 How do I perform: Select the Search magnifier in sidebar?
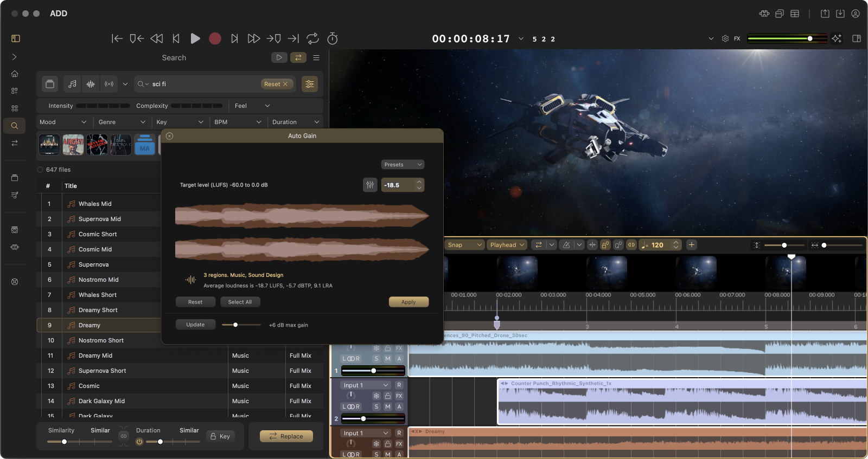15,126
